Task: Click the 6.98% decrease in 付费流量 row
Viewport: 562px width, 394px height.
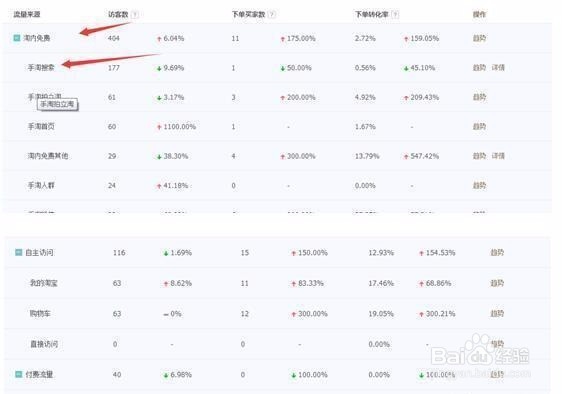Action: 181,375
